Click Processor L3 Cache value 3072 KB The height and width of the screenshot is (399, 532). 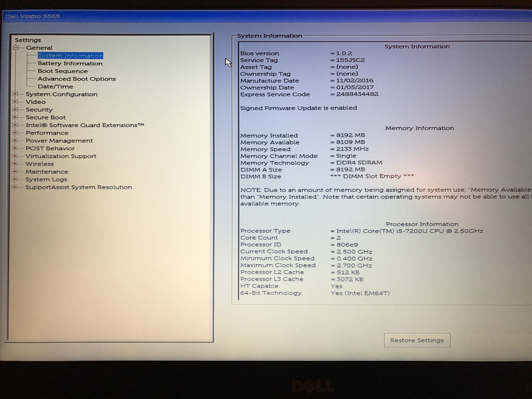pos(350,279)
